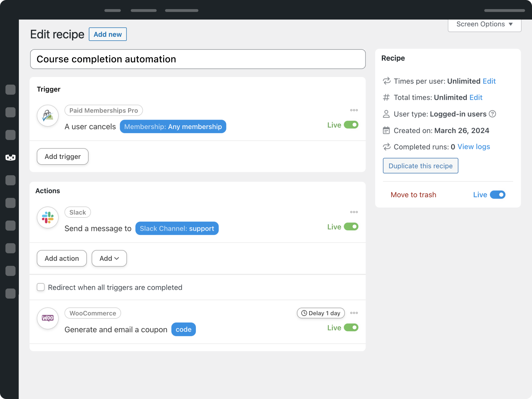Open the WooCommerce action's three-dot menu
The width and height of the screenshot is (532, 399).
354,313
